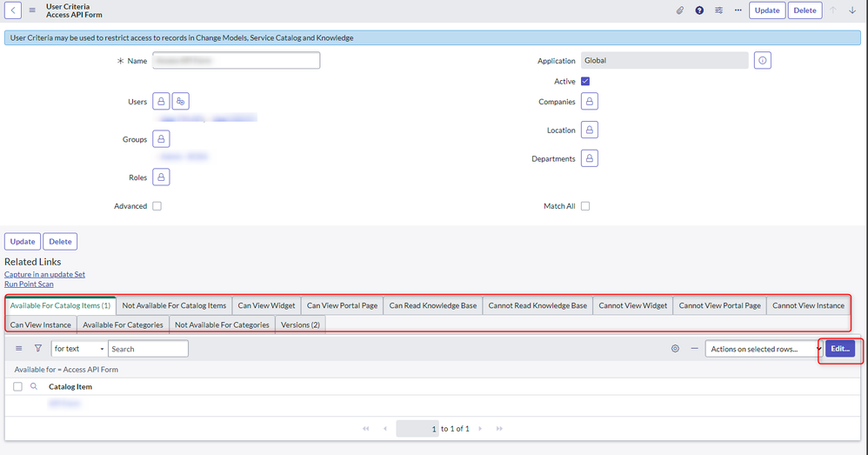Go to last page of list

pos(499,428)
